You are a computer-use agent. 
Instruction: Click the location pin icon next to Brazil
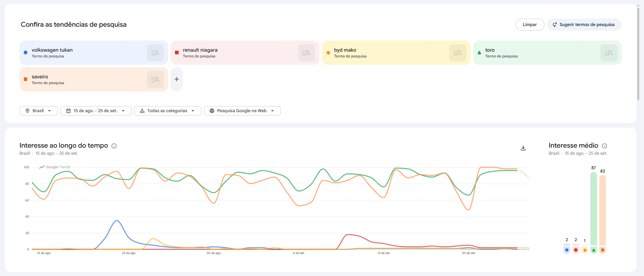click(27, 111)
